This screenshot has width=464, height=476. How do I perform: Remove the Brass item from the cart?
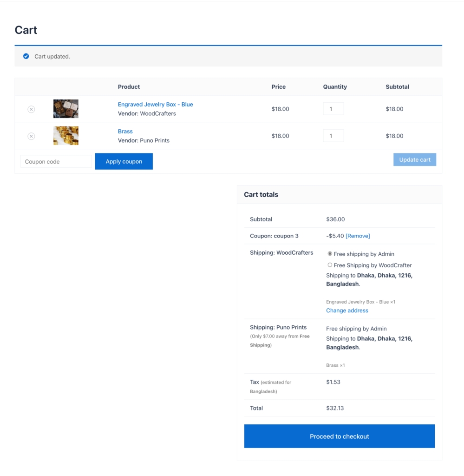coord(31,136)
